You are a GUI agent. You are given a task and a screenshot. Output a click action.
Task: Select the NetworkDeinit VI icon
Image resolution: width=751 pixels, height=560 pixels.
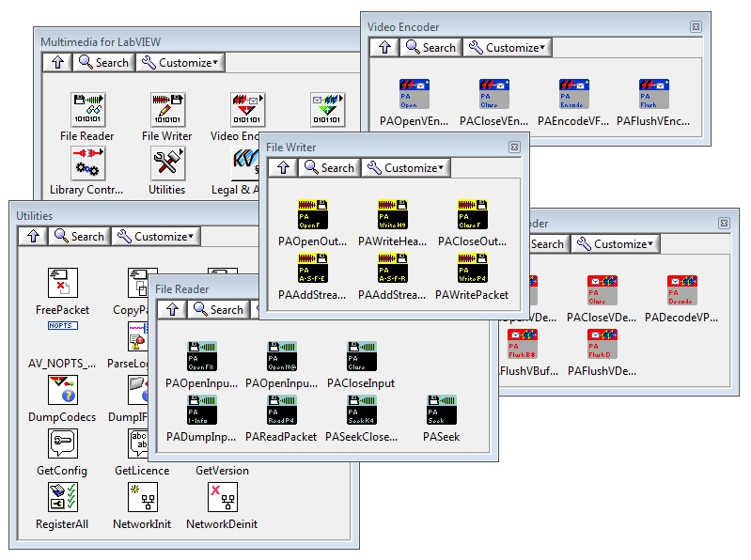(223, 497)
